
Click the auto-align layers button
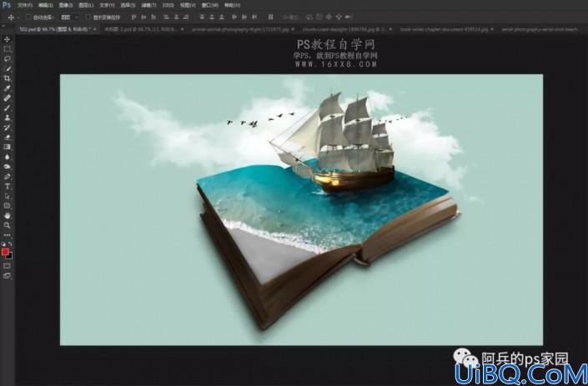[x=270, y=18]
